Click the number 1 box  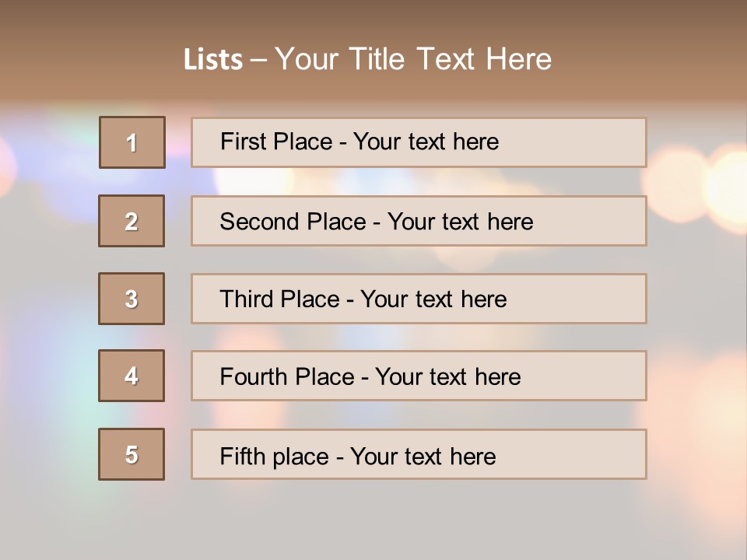click(132, 142)
